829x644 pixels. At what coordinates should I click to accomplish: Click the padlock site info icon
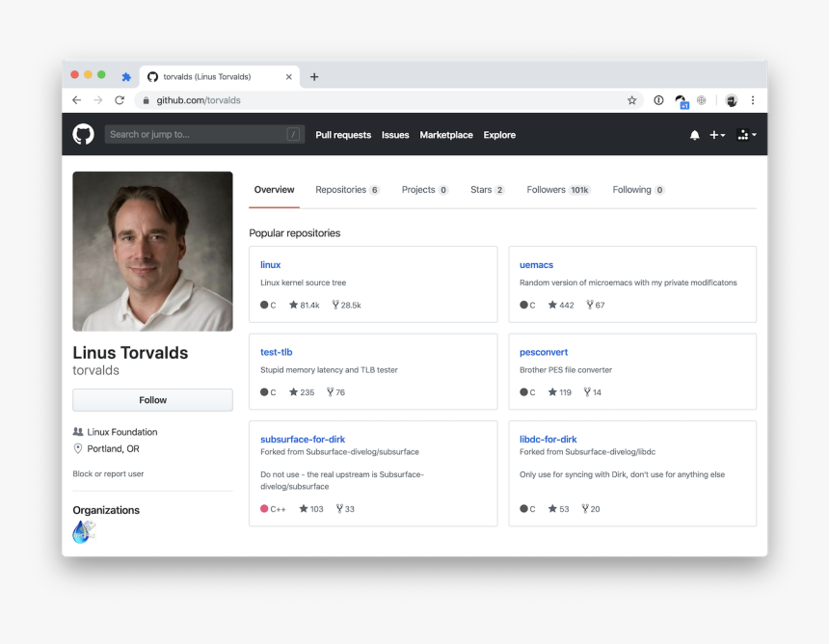(x=146, y=100)
